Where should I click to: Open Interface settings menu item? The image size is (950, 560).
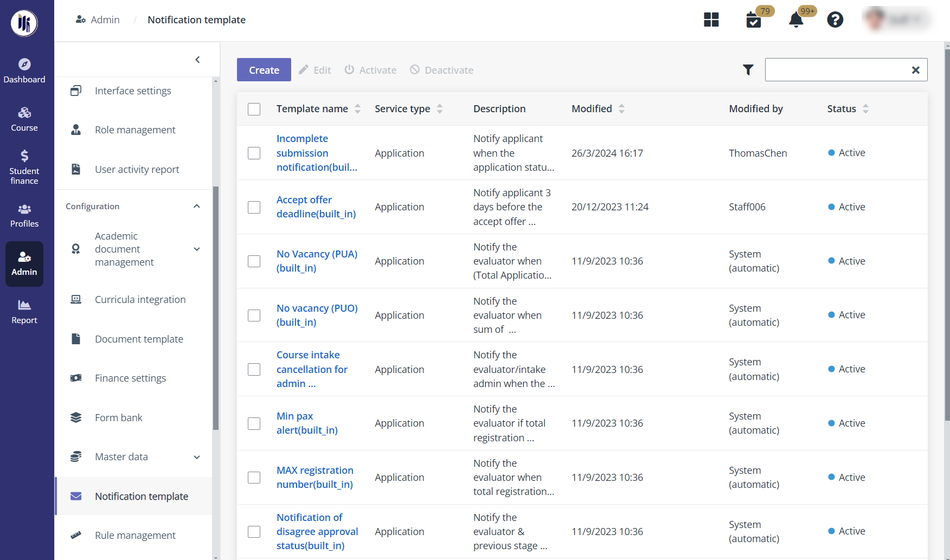click(133, 91)
